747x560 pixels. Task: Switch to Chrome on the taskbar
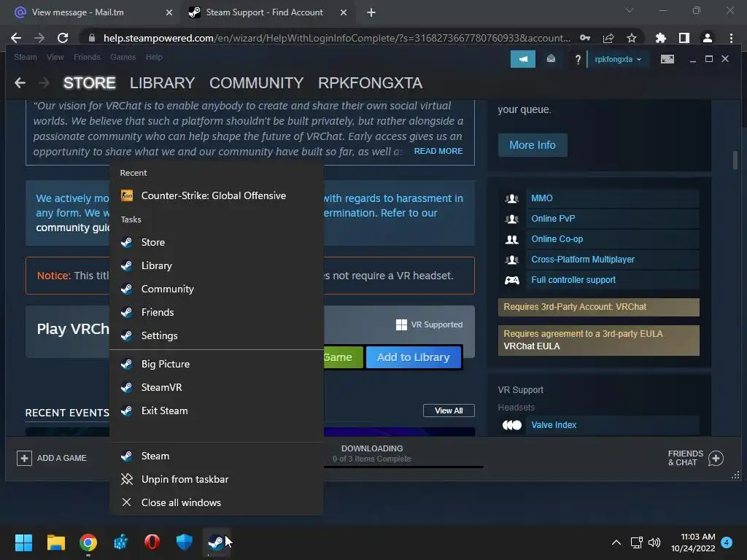(88, 542)
